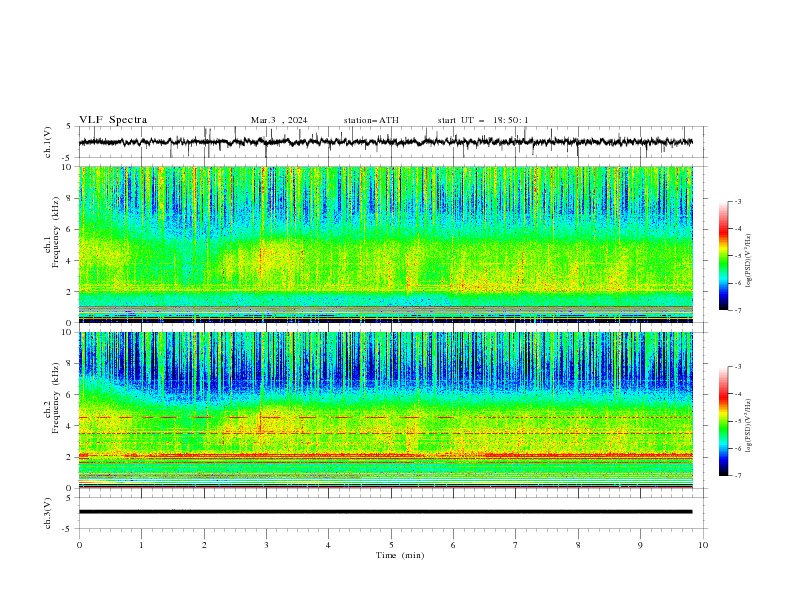Click time axis tick label "3"
This screenshot has height=612, width=792.
tap(266, 545)
